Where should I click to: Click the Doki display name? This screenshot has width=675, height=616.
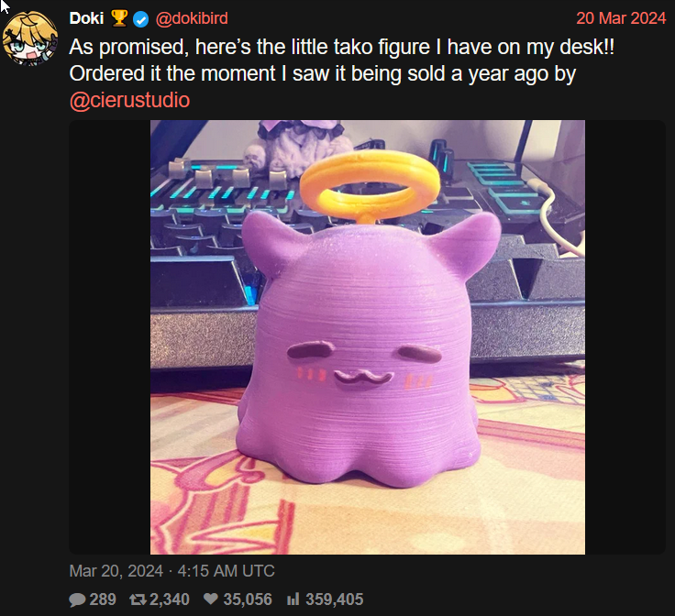86,18
